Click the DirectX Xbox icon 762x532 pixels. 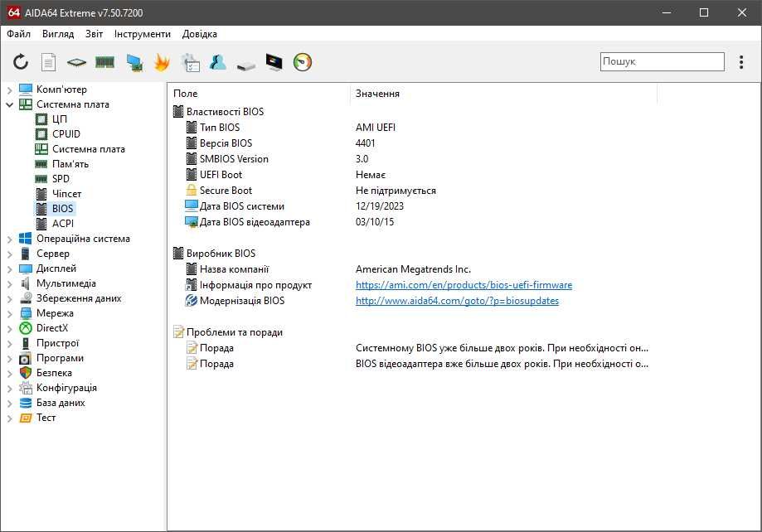pyautogui.click(x=25, y=328)
